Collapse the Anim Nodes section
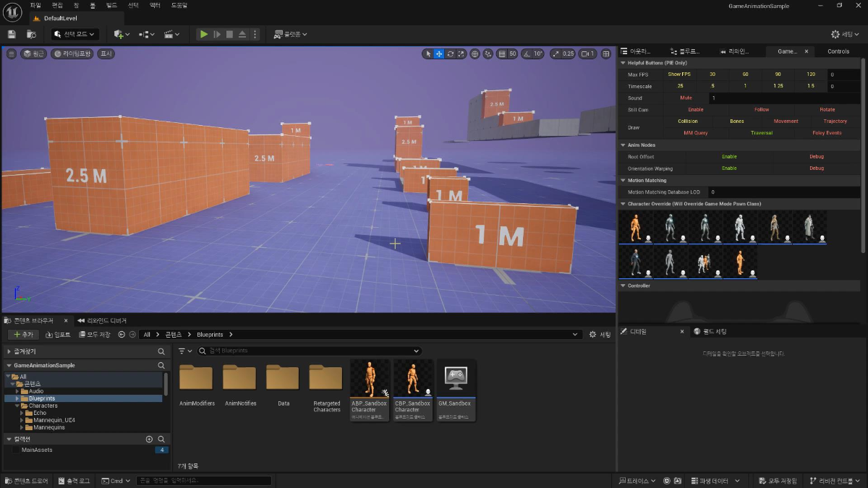 coord(624,145)
